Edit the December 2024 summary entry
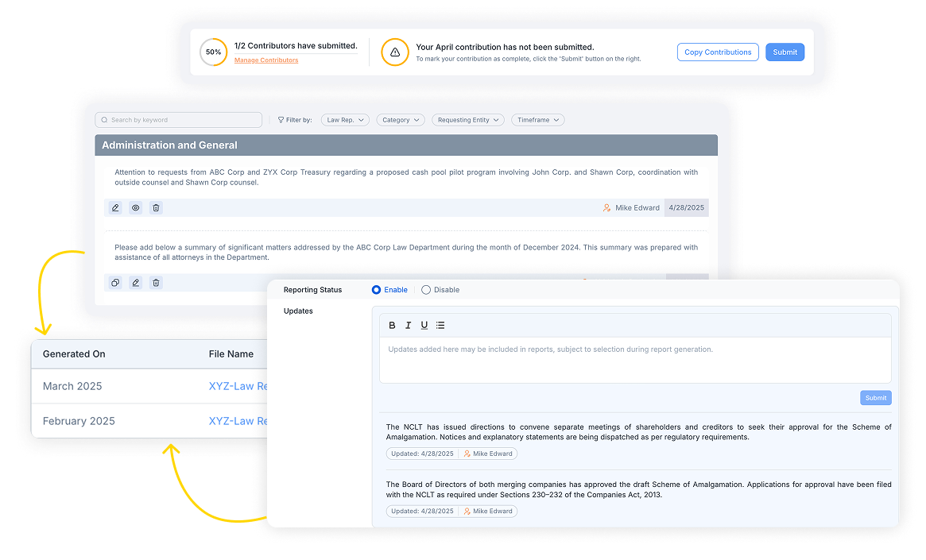The height and width of the screenshot is (560, 926). 136,283
